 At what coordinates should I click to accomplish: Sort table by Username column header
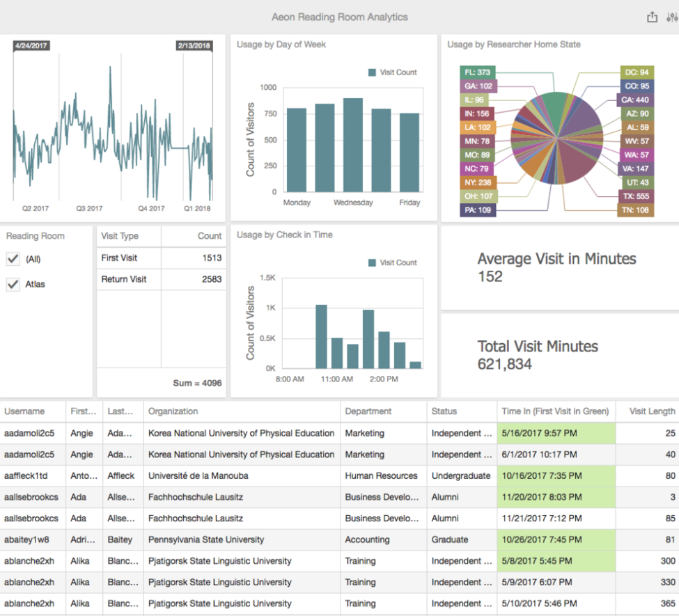[24, 411]
